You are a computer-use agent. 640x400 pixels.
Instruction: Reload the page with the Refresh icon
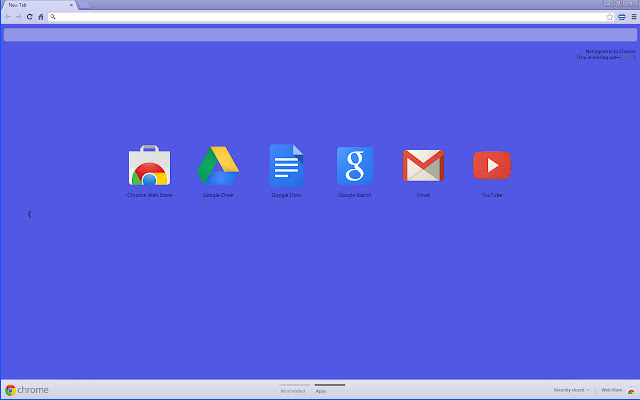click(x=29, y=17)
